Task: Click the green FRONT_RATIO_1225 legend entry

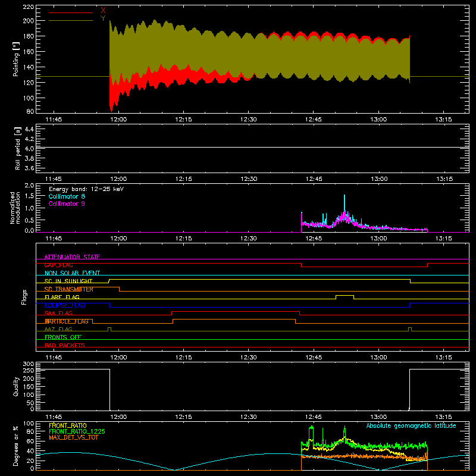Action: [77, 431]
